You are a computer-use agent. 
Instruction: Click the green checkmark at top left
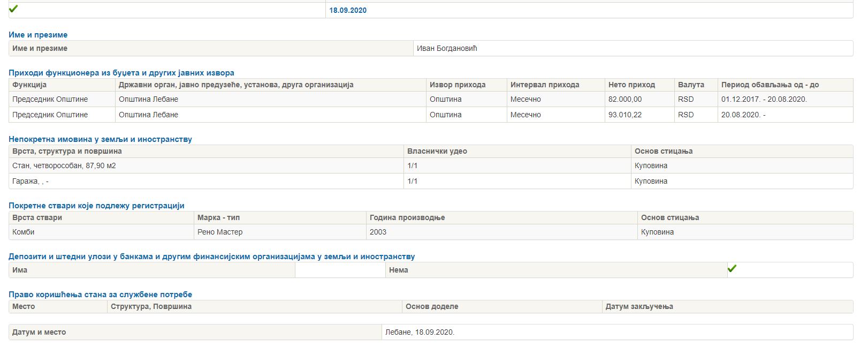[14, 9]
